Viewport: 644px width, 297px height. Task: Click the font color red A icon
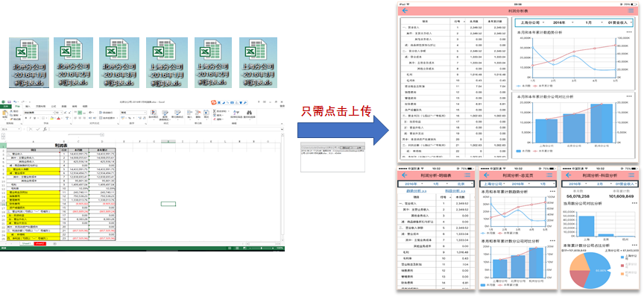[x=58, y=118]
